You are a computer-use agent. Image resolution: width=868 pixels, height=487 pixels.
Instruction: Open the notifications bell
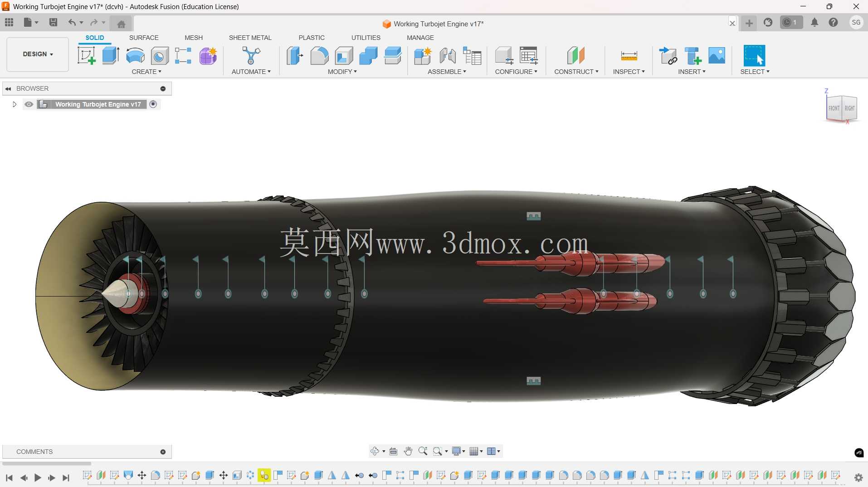pos(814,22)
